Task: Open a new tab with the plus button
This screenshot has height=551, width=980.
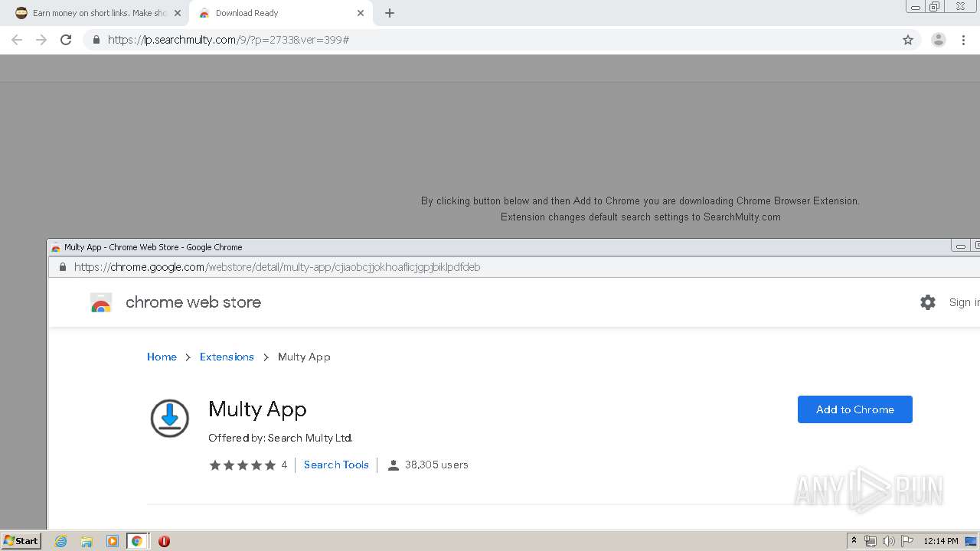Action: [x=390, y=13]
